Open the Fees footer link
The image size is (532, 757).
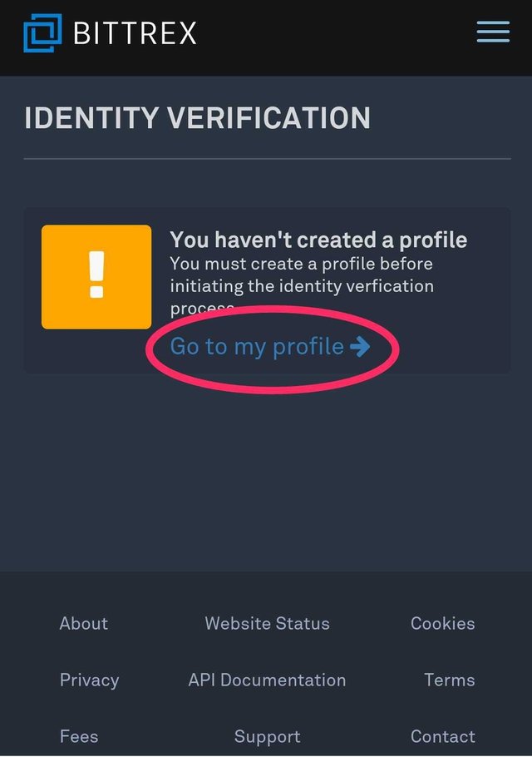point(79,736)
